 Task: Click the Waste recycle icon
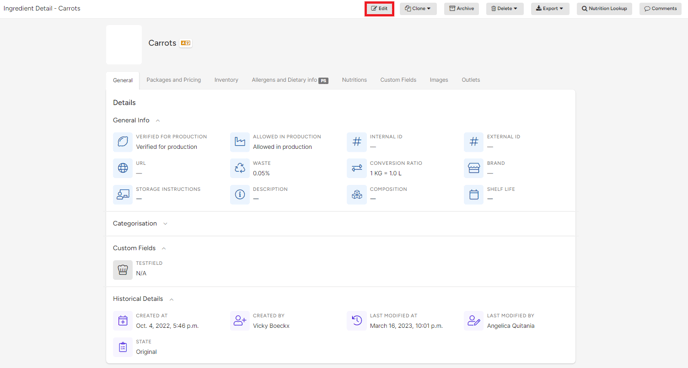coord(240,168)
